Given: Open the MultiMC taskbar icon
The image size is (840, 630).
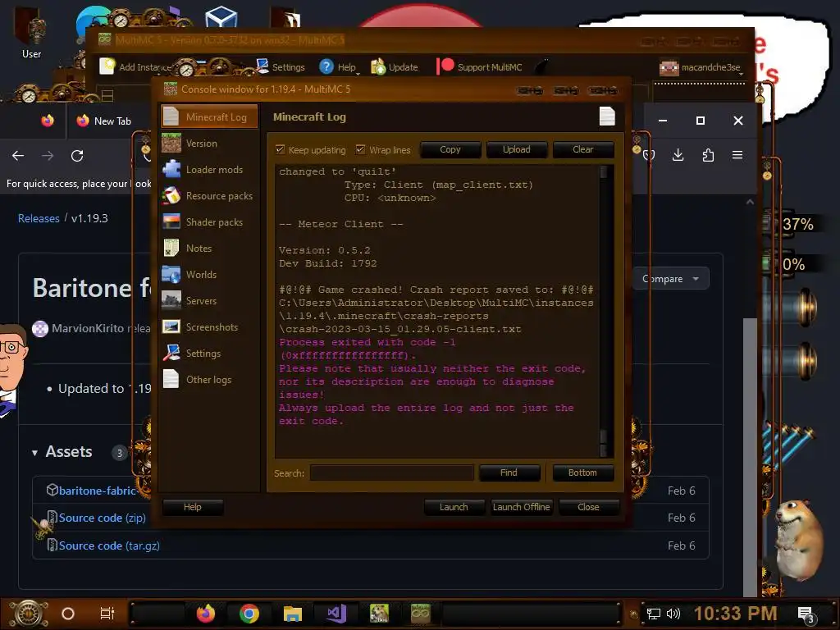Looking at the screenshot, I should [x=421, y=614].
